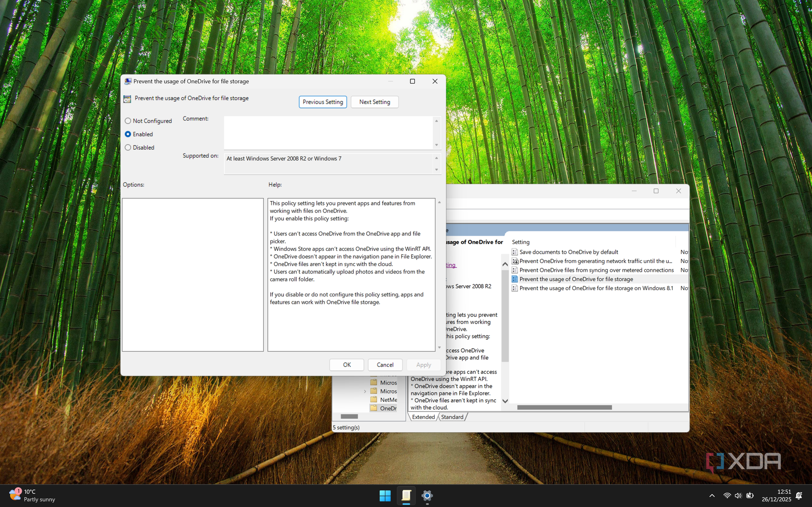Select the NetMeeting folder in the tree

pos(388,399)
